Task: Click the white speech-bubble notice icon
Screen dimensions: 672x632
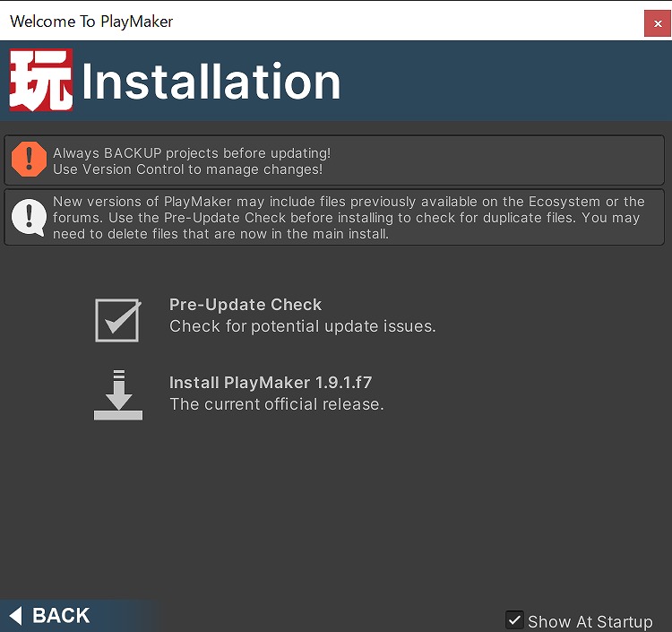Action: [29, 217]
